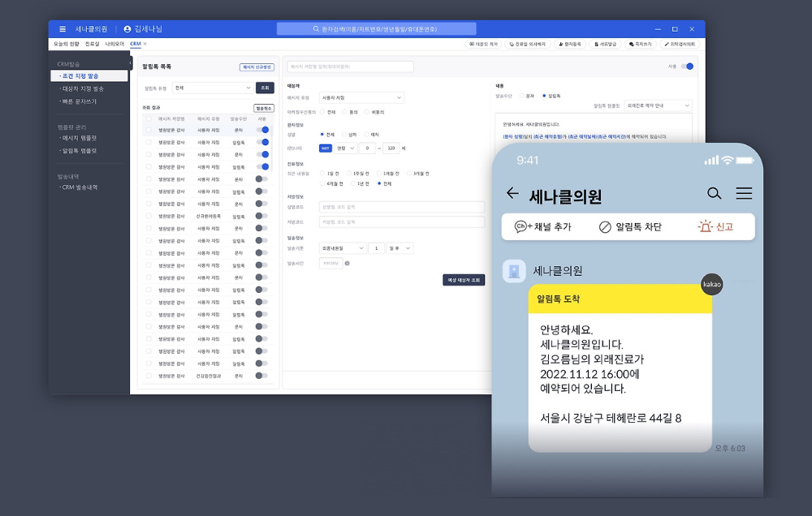Click the maximum age field showing 120
This screenshot has width=812, height=516.
[x=391, y=148]
